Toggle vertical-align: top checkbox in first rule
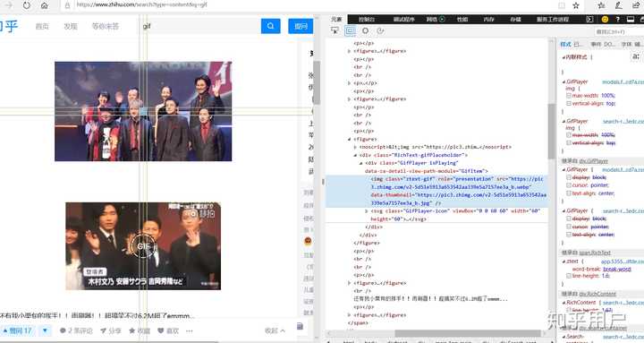644x343 pixels. [x=569, y=103]
